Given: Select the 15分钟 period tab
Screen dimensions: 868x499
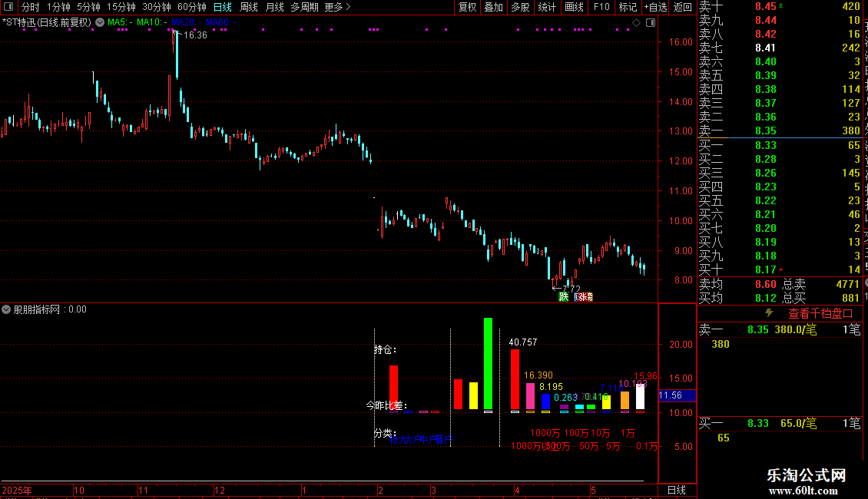Looking at the screenshot, I should click(121, 7).
